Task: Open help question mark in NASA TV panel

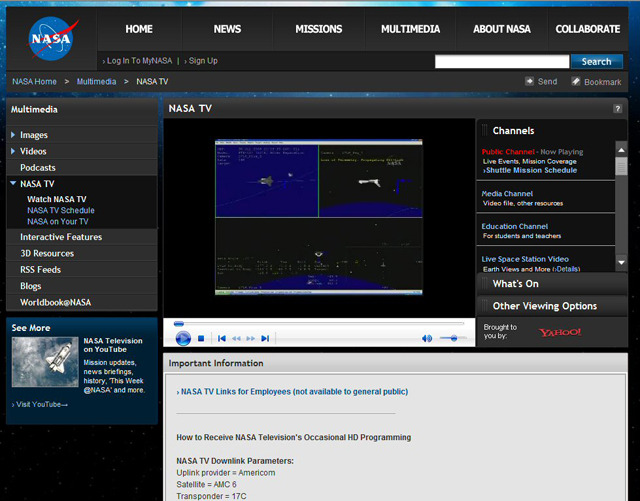Action: point(618,109)
